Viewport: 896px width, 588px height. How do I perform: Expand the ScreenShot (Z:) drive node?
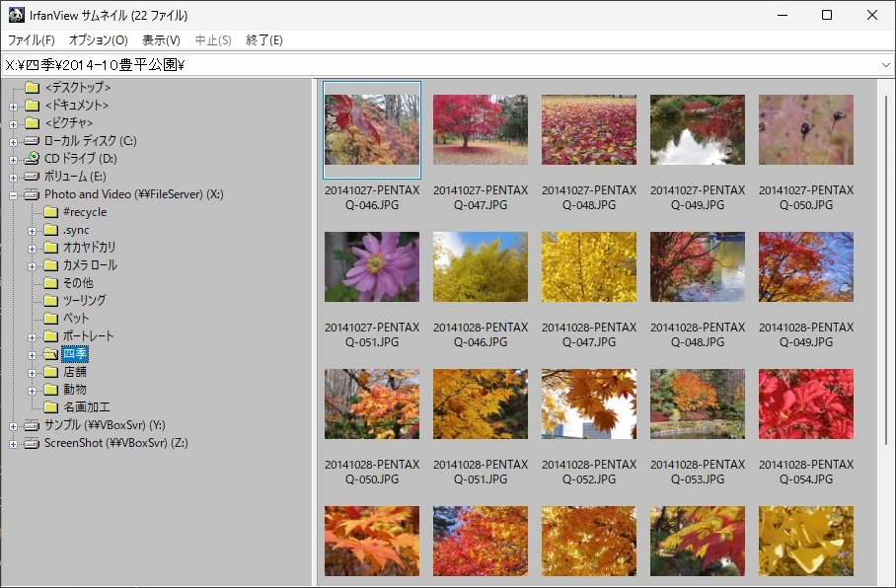(x=13, y=444)
